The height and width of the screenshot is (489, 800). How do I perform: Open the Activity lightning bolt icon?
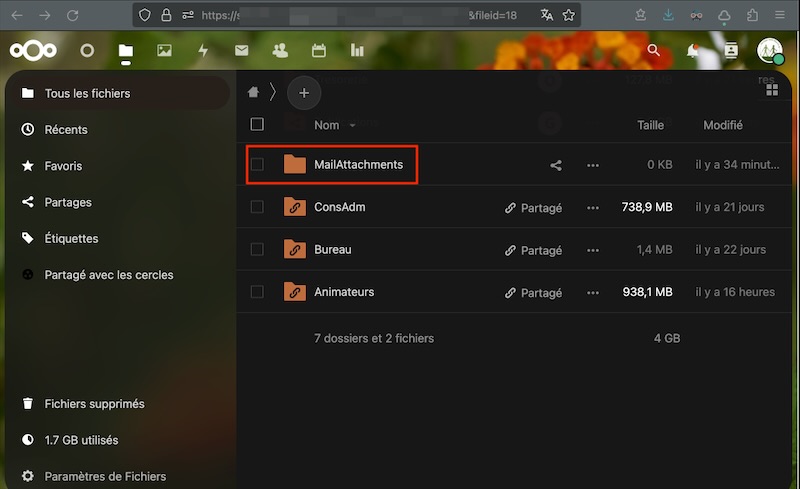(203, 50)
